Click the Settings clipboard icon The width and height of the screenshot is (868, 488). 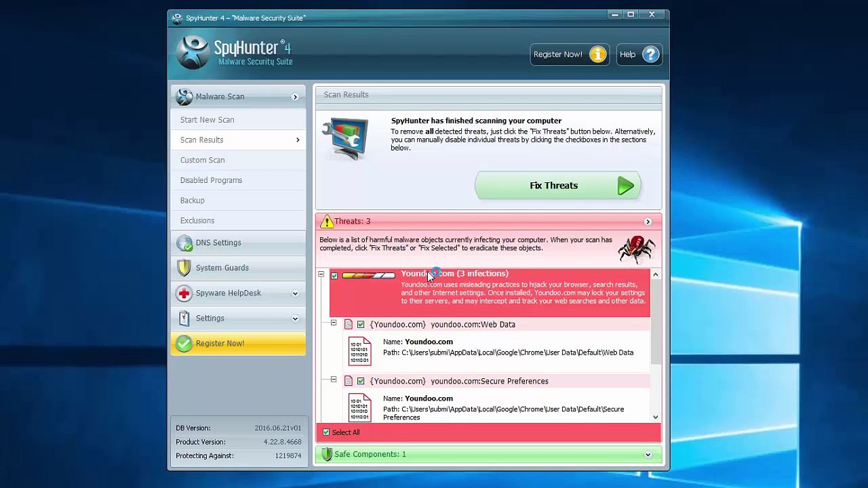(184, 318)
